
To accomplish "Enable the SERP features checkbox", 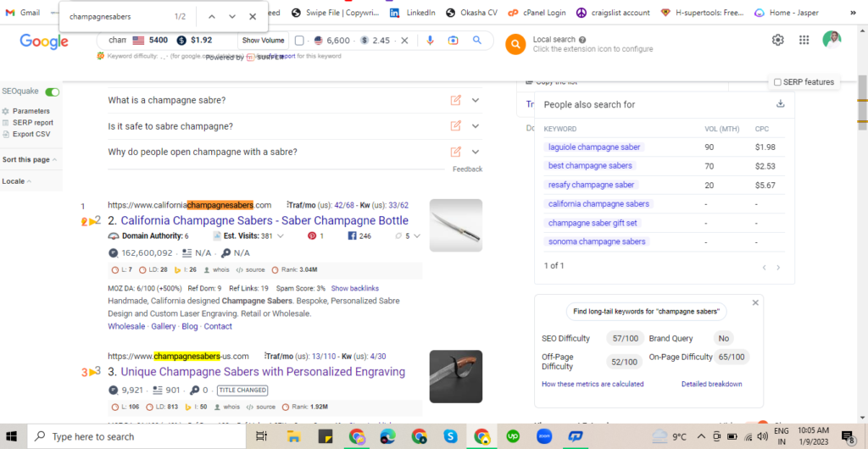I will [777, 82].
